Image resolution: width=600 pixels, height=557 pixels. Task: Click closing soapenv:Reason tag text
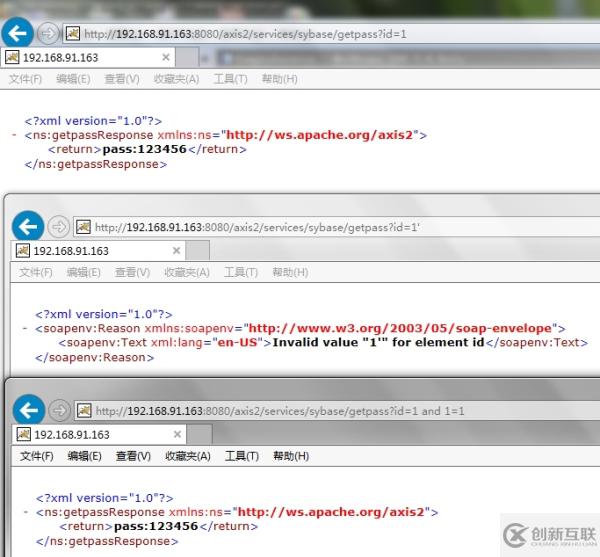95,358
